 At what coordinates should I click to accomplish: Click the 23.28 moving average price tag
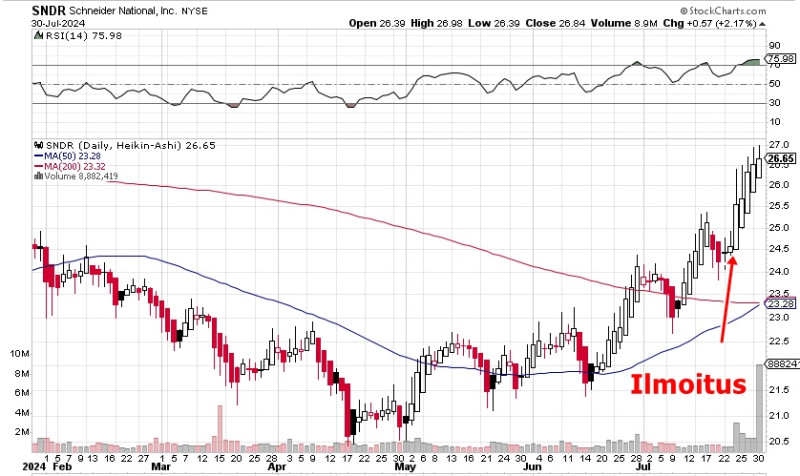[781, 304]
